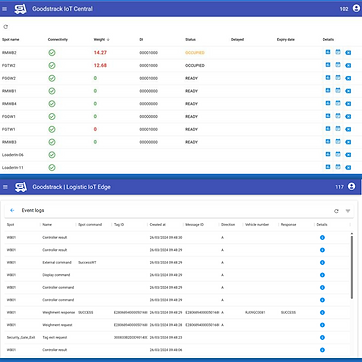The image size is (362, 362).
Task: Go back using the Event logs arrow
Action: click(12, 210)
